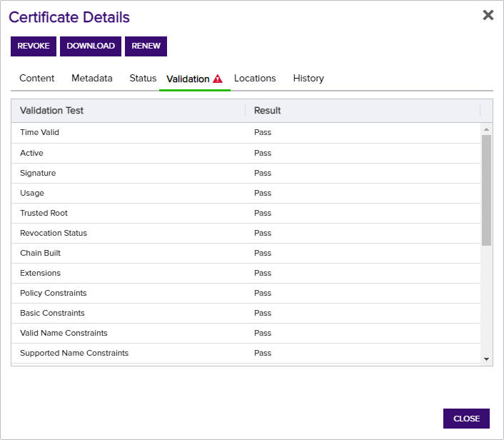Select the Time Valid row
The height and width of the screenshot is (440, 504).
pos(246,133)
